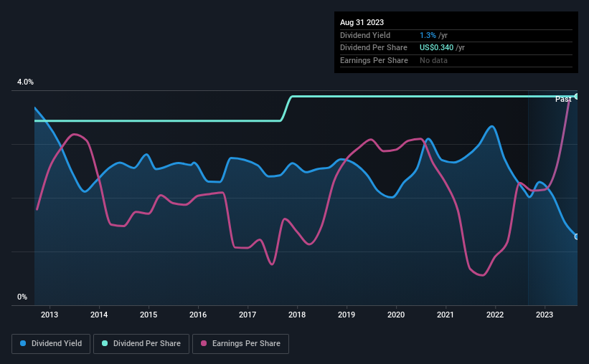The image size is (589, 364).
Task: Select the 2018 year tick label
Action: tap(297, 315)
